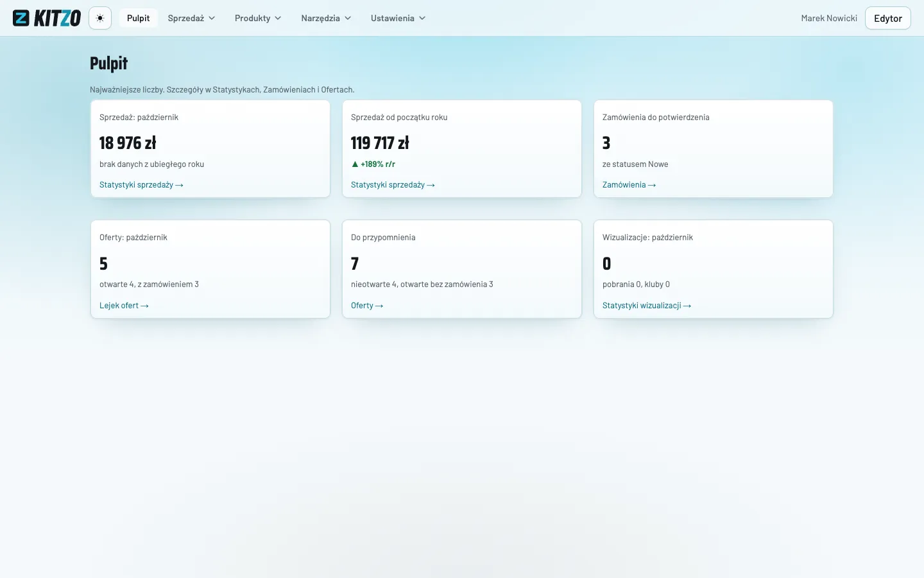
Task: Click the text 'ze statusem Nowe'
Action: coord(635,164)
